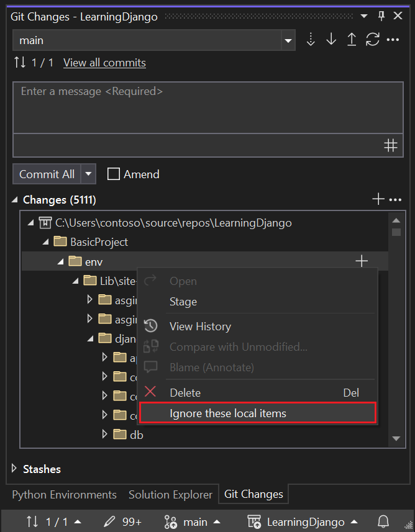Open the Git Changes window options arrow

point(364,16)
